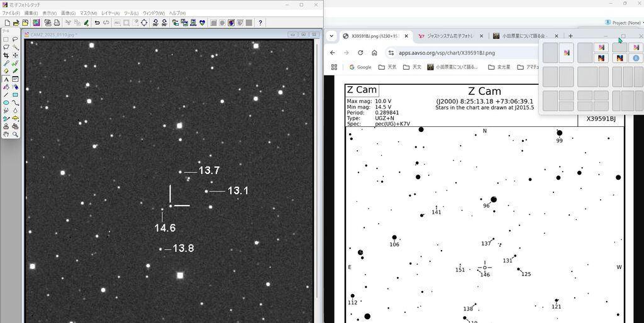The height and width of the screenshot is (323, 644).
Task: Open the ウィンドウ(W) menu
Action: click(x=153, y=13)
